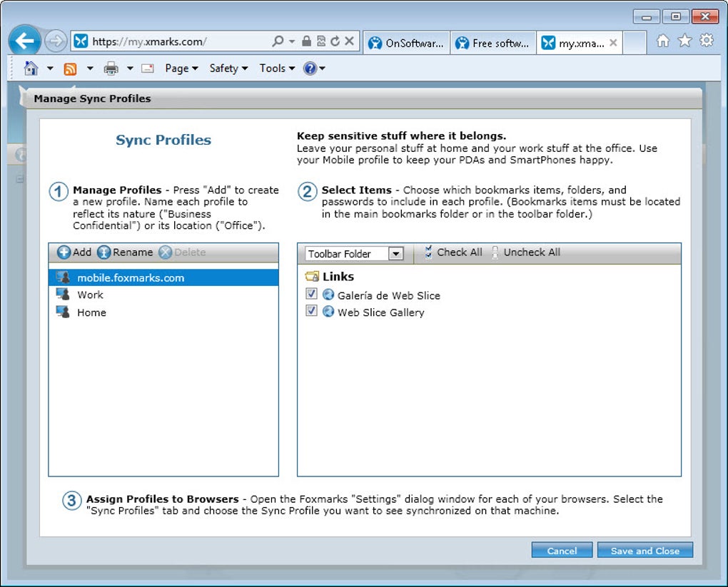Delete the selected sync profile
This screenshot has height=587, width=728.
(182, 252)
